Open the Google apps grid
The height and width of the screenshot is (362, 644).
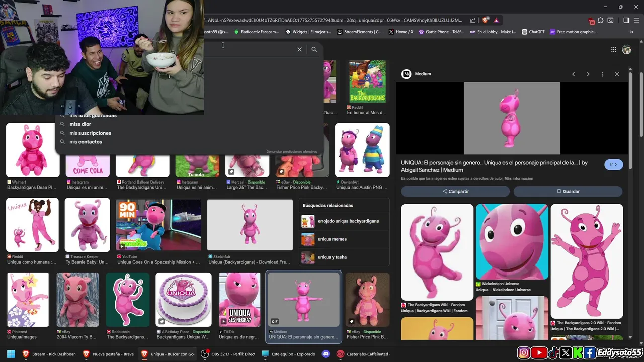click(x=614, y=49)
